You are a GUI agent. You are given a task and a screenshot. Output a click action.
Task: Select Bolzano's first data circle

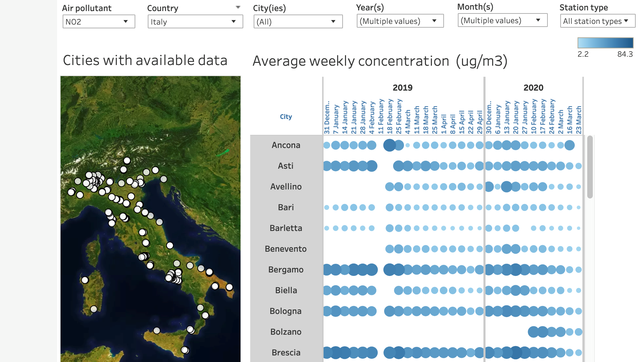click(533, 332)
